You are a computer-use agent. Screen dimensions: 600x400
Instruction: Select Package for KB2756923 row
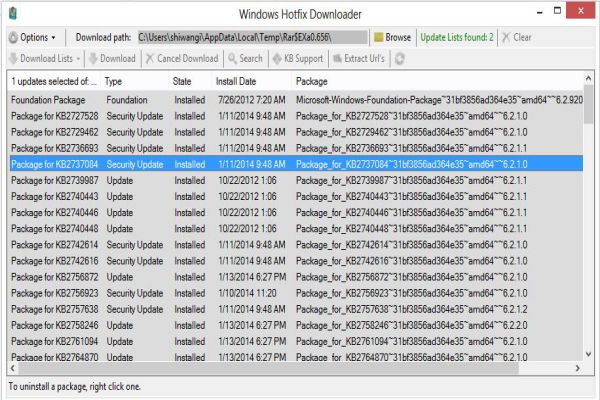(295, 293)
